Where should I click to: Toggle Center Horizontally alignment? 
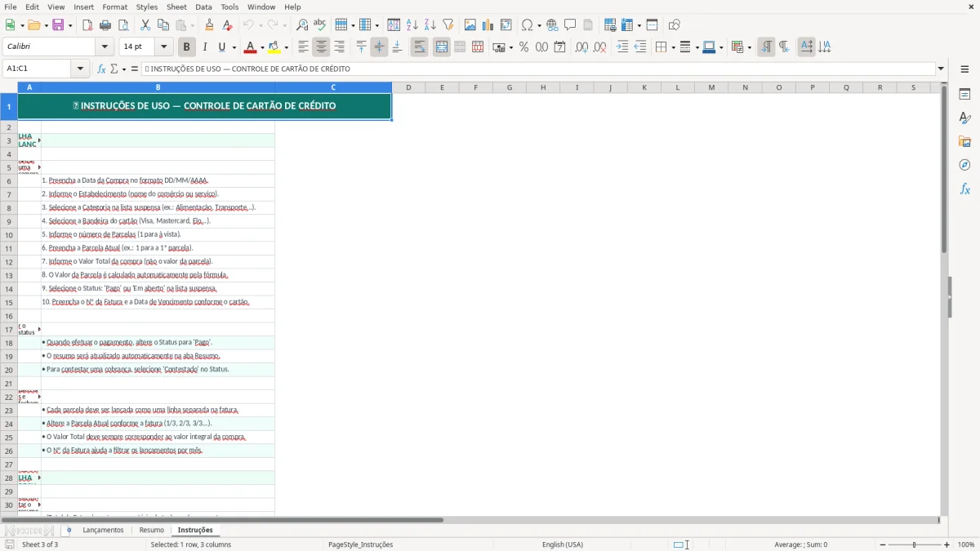[x=321, y=47]
